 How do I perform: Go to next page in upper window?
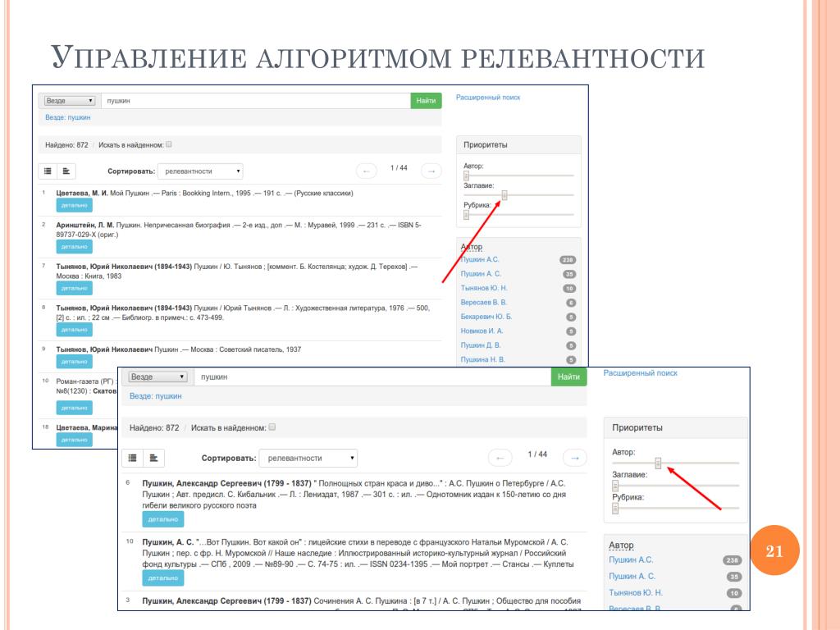tap(431, 171)
